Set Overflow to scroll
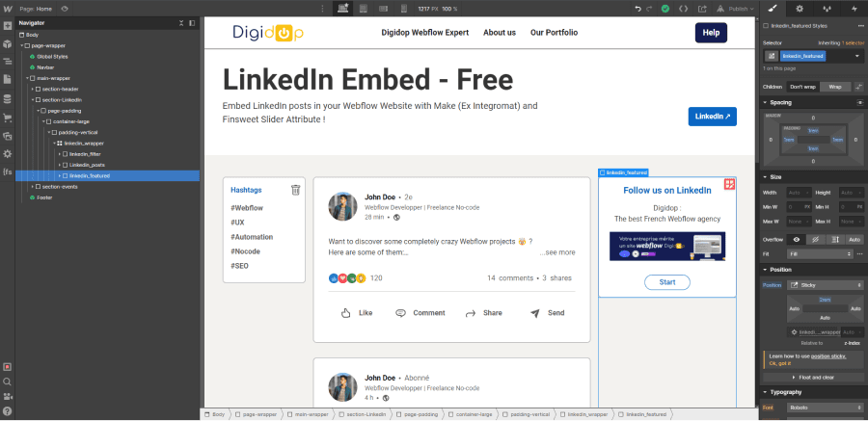Screen dimensions: 868x421 tap(835, 240)
